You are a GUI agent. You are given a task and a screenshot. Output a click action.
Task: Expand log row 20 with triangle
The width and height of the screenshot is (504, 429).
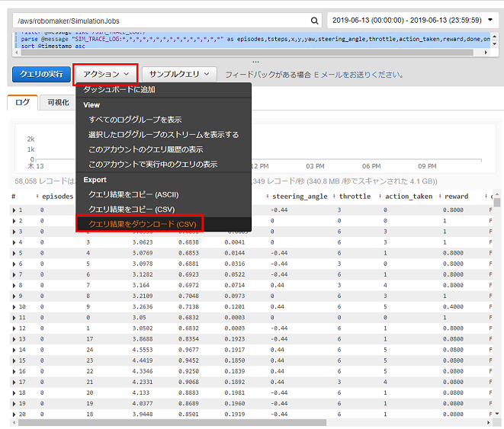(x=14, y=415)
